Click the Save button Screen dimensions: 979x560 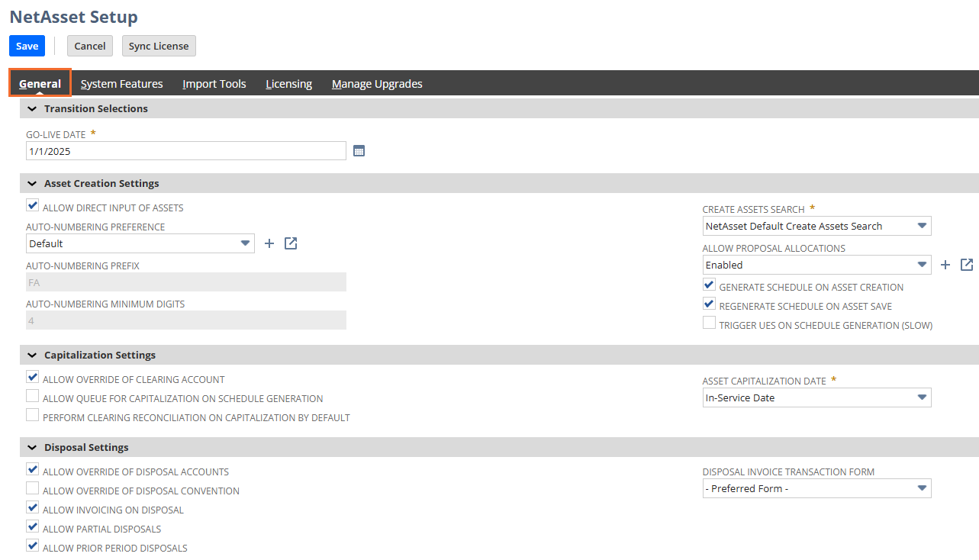click(x=27, y=46)
